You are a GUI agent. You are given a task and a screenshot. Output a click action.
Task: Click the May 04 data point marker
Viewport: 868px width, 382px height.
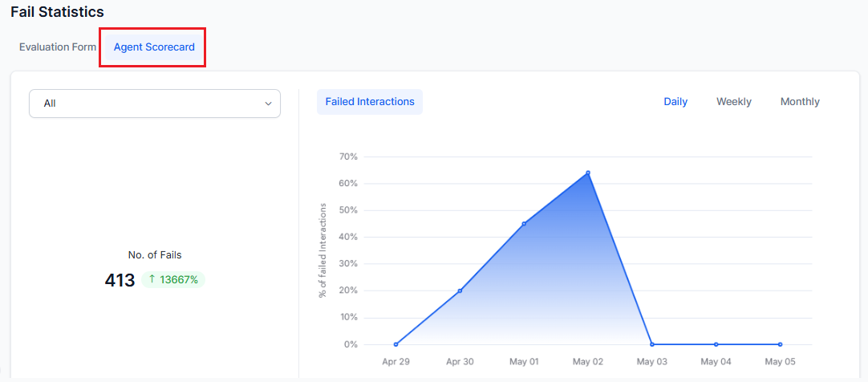[716, 344]
